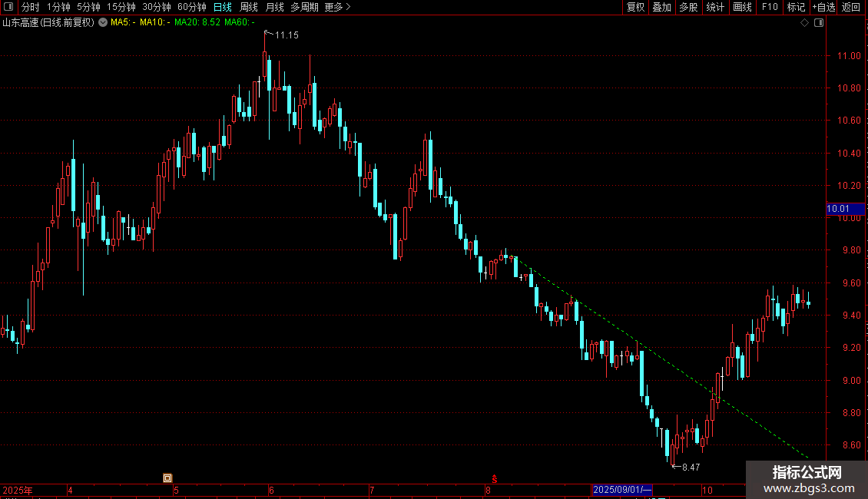Click the MA10 indicator label

(154, 22)
